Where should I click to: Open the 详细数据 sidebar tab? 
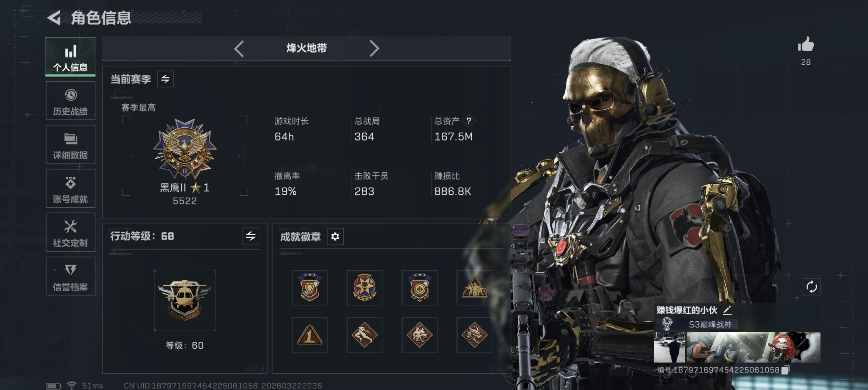(71, 145)
